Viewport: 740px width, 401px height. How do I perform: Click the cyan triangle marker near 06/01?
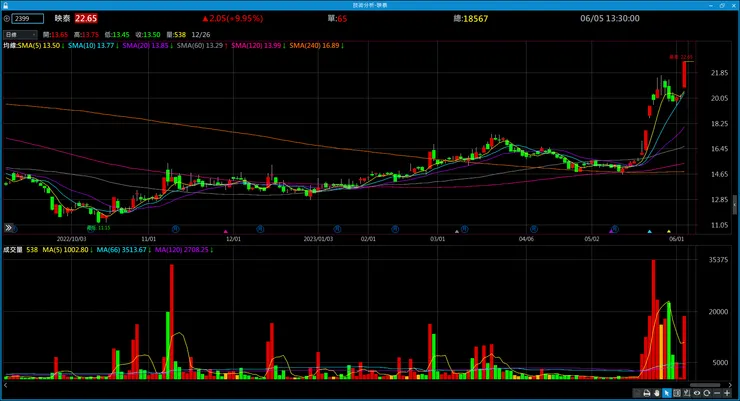point(650,231)
